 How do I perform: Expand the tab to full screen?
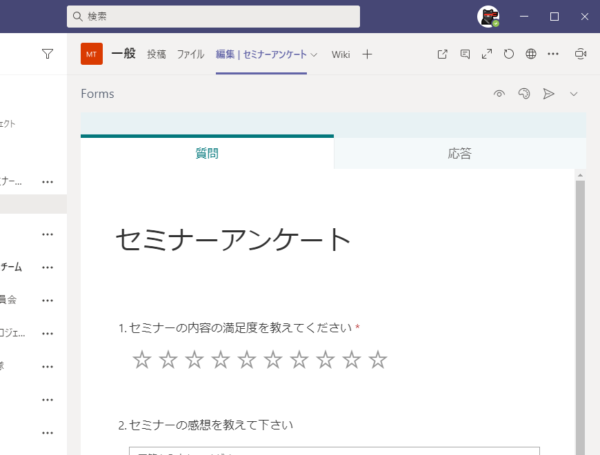click(487, 54)
